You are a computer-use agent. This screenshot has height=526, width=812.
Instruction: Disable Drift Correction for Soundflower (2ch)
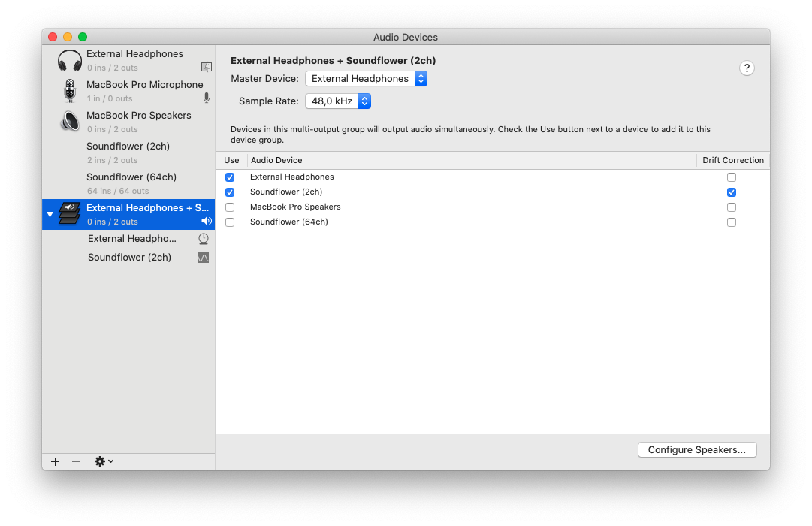pyautogui.click(x=732, y=192)
